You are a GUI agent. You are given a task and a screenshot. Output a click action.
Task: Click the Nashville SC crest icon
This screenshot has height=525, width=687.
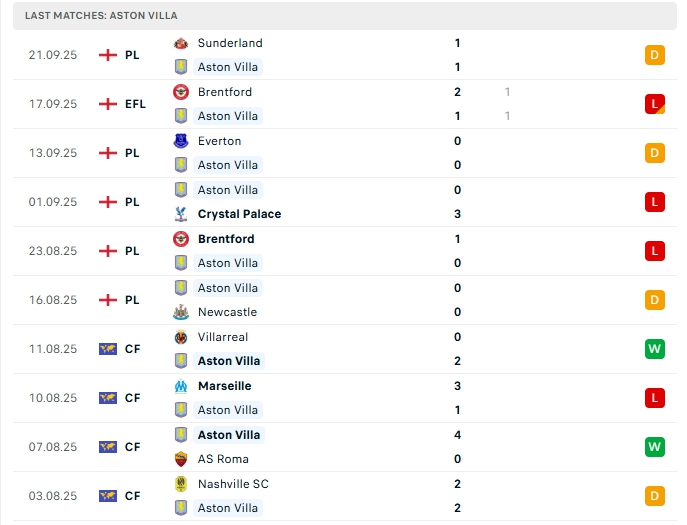click(181, 484)
